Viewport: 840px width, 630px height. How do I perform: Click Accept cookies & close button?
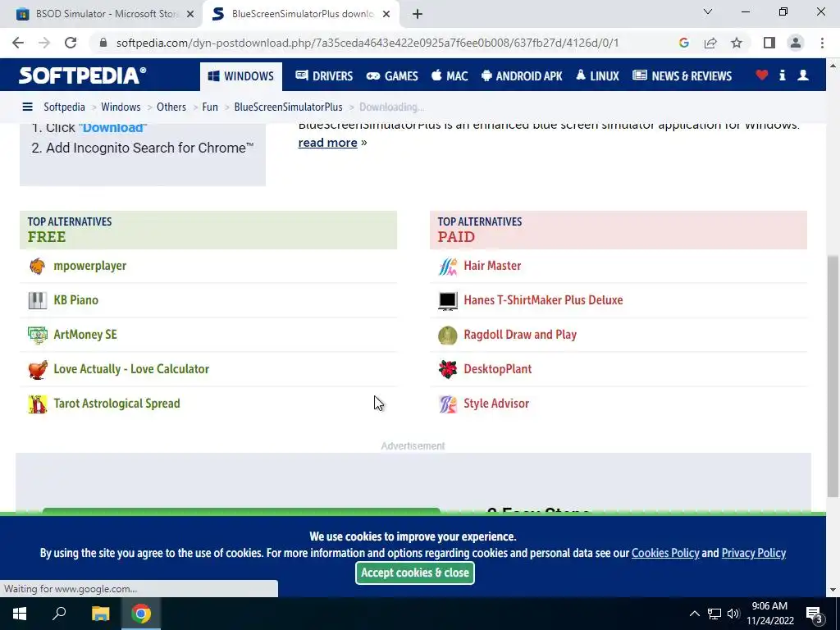tap(414, 573)
